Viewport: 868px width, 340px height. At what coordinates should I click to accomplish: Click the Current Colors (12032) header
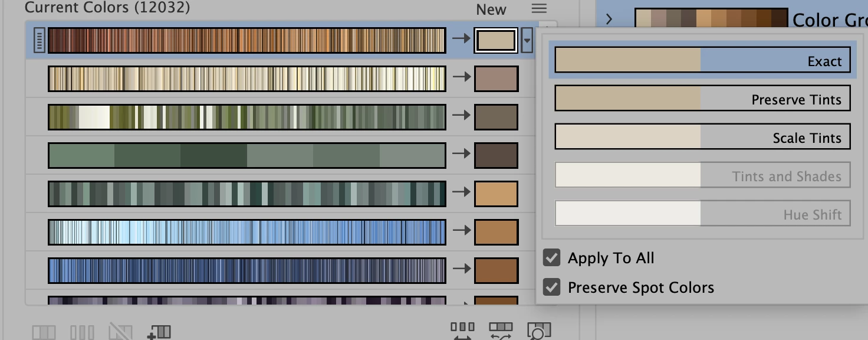pyautogui.click(x=107, y=8)
